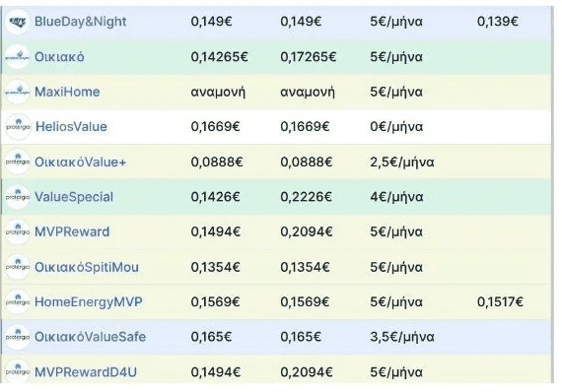Select the 0,1517€ price in HomeEnergyMVP row
Screen dimensions: 562x392
[x=500, y=301]
